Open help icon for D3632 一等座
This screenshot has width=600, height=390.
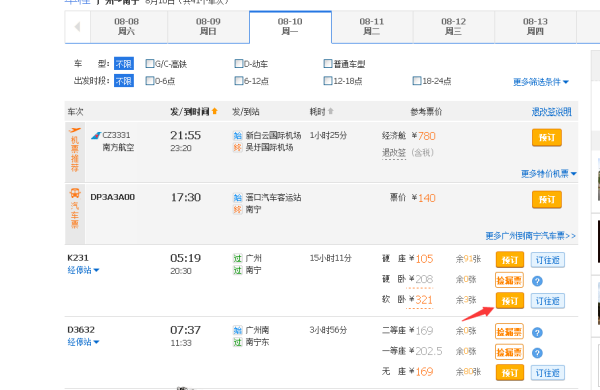point(537,353)
